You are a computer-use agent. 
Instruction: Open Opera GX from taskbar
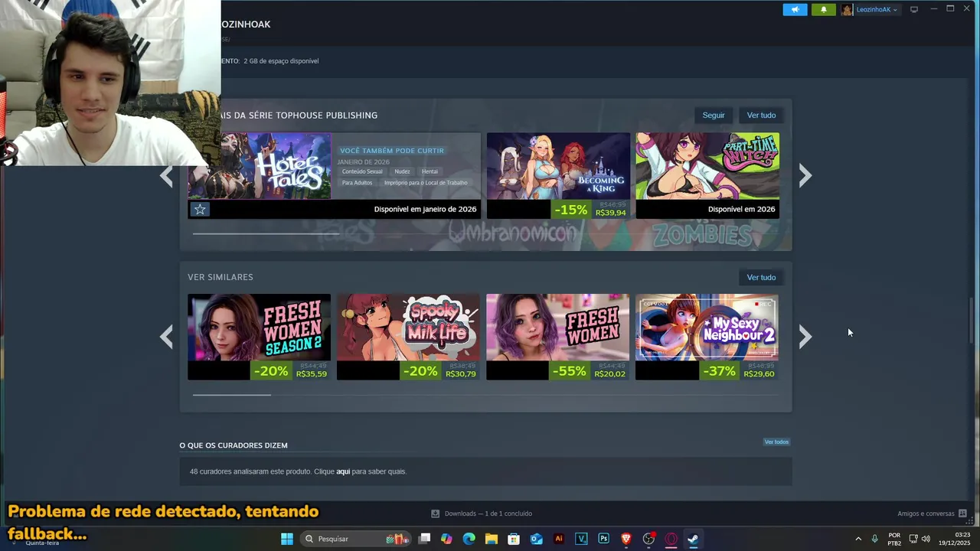(x=671, y=539)
